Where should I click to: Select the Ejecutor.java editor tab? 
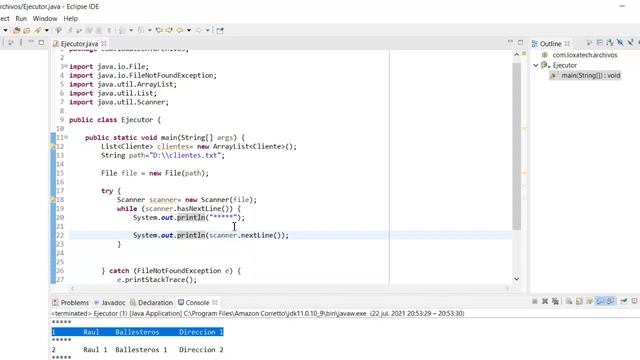(x=79, y=43)
